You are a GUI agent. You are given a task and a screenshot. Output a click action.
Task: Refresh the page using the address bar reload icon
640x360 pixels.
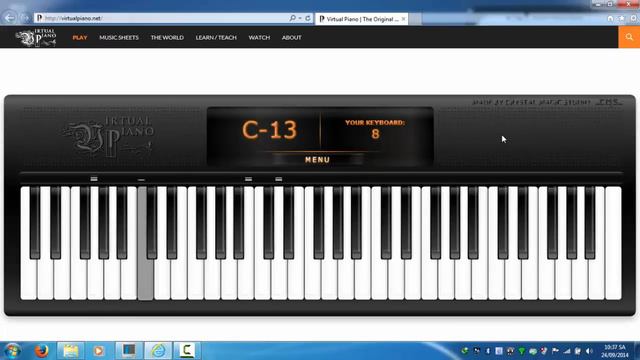308,18
